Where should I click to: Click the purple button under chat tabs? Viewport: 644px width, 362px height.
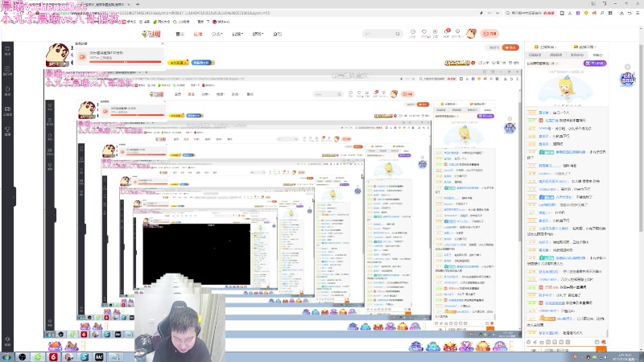click(x=595, y=64)
